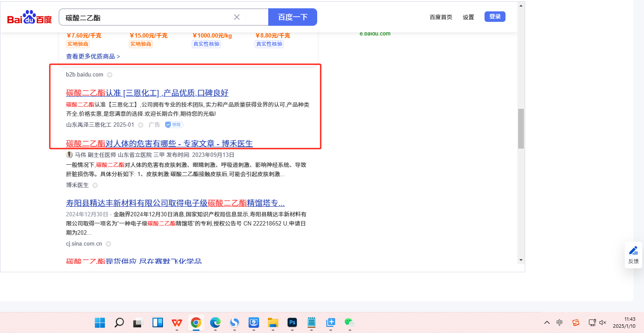Click the Baidu logo in the header

[29, 17]
